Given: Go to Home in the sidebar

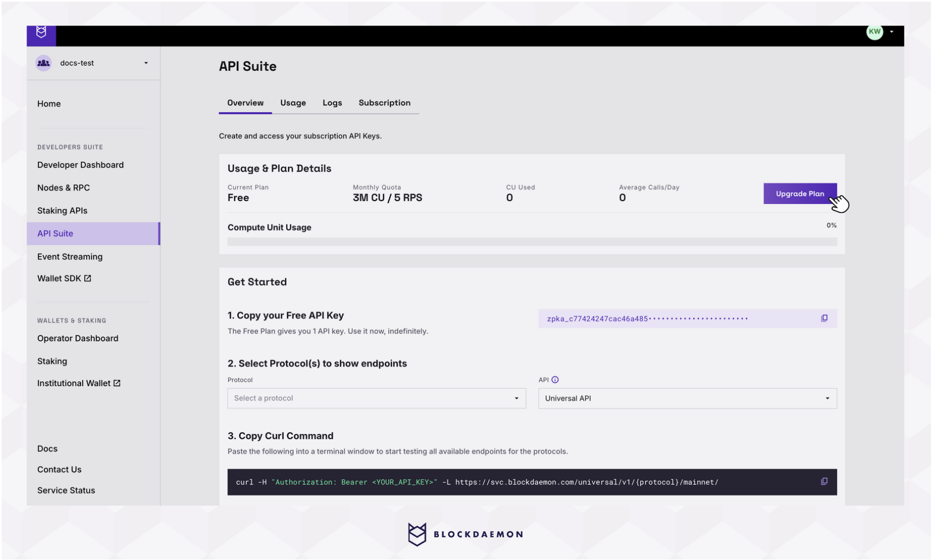Looking at the screenshot, I should tap(49, 104).
